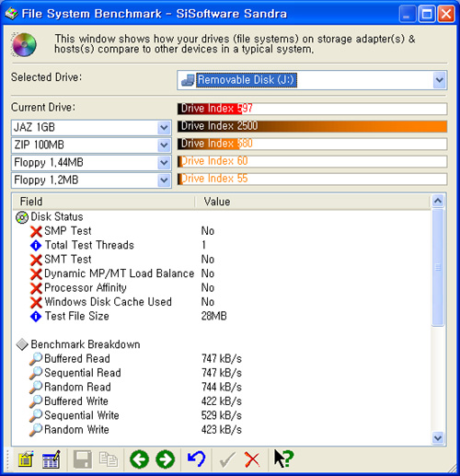Click the list scroll up arrow
Viewport: 460px width, 476px height.
438,201
